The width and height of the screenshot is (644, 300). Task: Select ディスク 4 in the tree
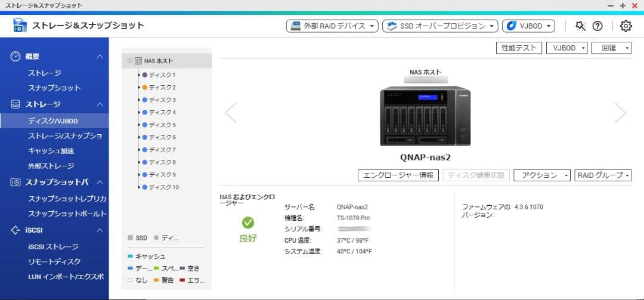pyautogui.click(x=162, y=112)
